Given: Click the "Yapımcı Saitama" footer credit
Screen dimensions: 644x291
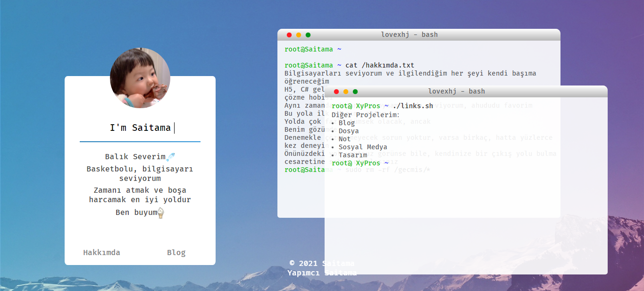Looking at the screenshot, I should click(322, 273).
